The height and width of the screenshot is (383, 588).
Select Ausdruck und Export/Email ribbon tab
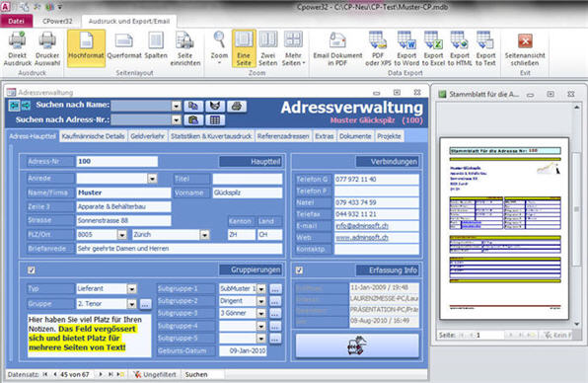point(129,21)
